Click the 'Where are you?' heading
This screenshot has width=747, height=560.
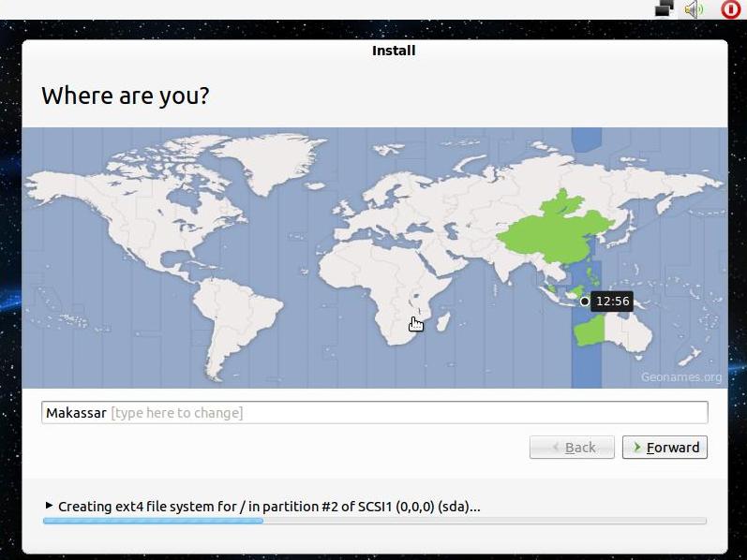[126, 96]
